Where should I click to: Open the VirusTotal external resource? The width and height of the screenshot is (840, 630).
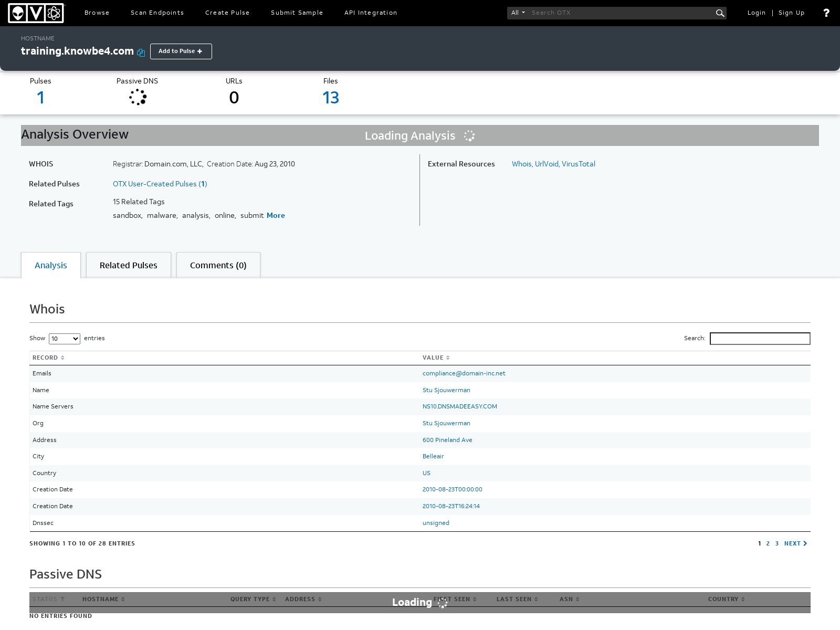pos(579,164)
